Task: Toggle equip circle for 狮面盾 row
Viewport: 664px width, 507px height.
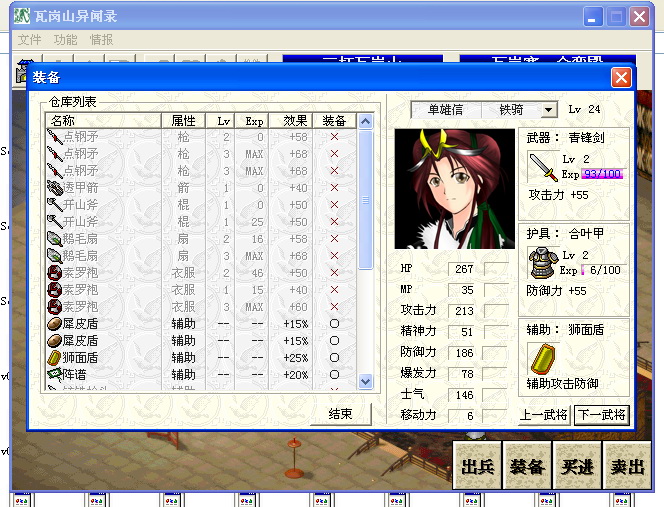Action: tap(334, 358)
